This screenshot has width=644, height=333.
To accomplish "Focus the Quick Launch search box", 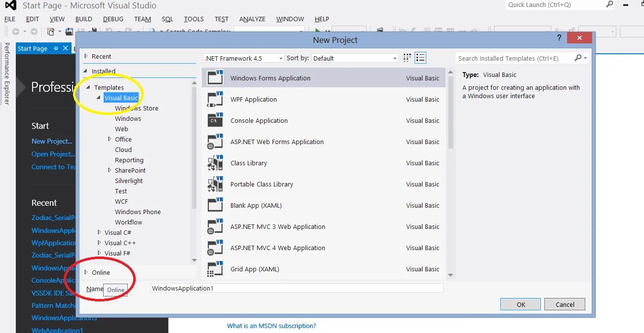I will click(554, 4).
